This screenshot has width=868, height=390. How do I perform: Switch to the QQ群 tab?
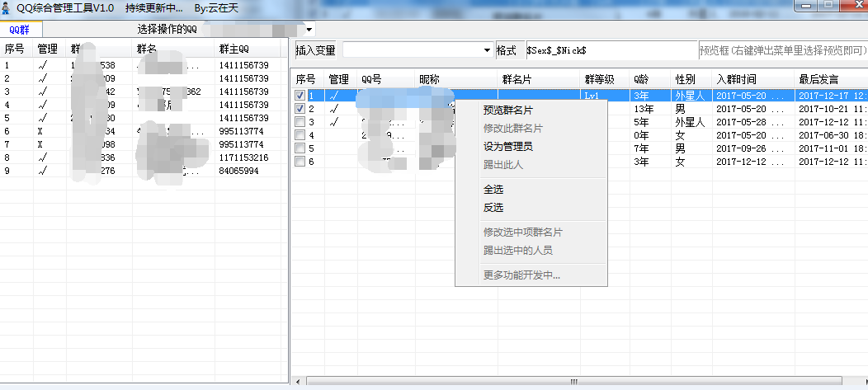pyautogui.click(x=20, y=30)
